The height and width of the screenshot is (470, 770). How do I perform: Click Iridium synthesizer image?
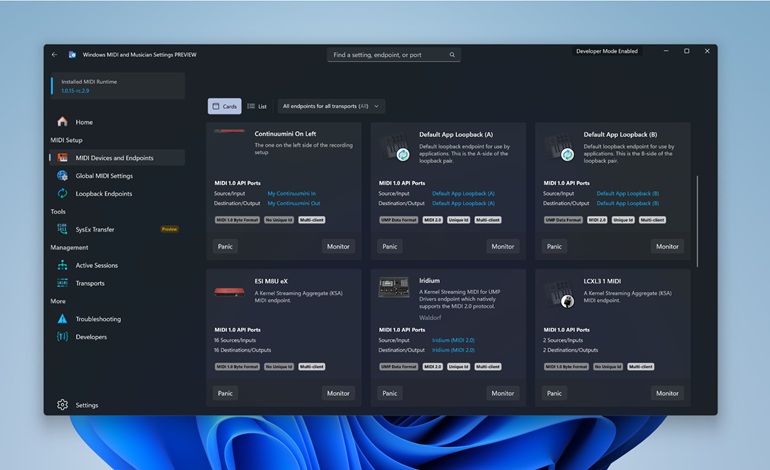click(394, 288)
